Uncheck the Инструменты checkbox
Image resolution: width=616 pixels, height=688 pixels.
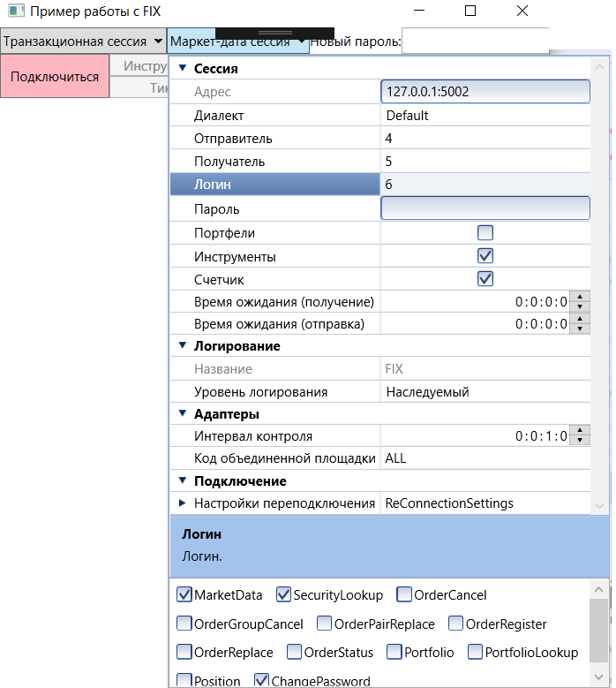pyautogui.click(x=485, y=256)
